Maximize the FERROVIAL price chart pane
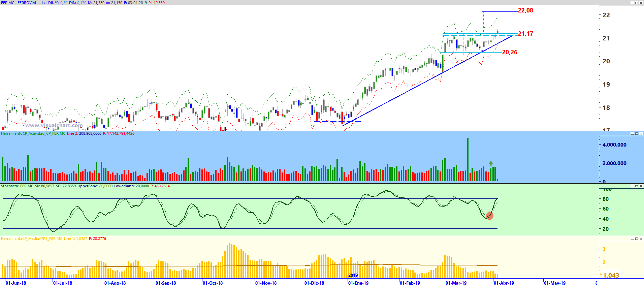Screen dimensions: 644x285 [637, 3]
